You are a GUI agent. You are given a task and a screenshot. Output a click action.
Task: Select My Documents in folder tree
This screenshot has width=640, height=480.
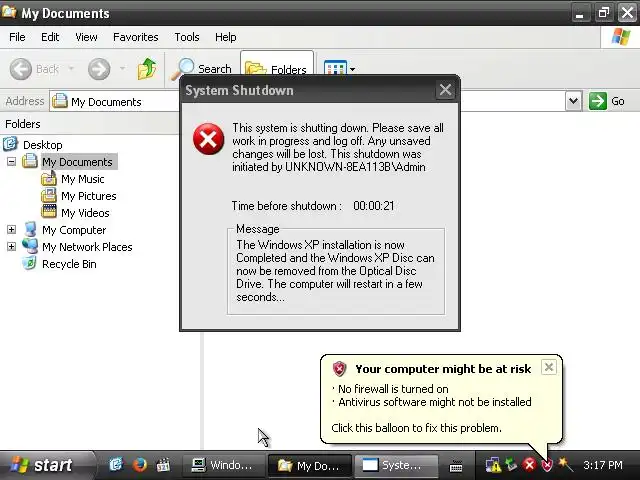point(77,162)
